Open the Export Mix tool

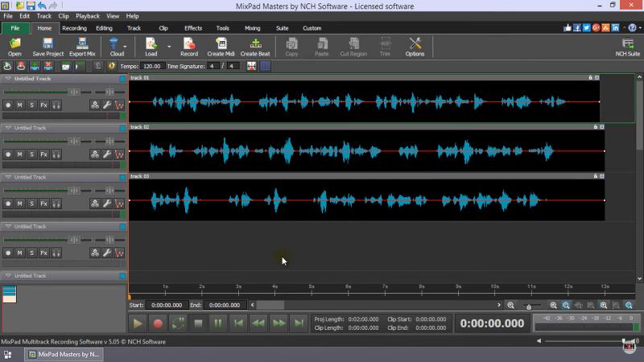82,47
